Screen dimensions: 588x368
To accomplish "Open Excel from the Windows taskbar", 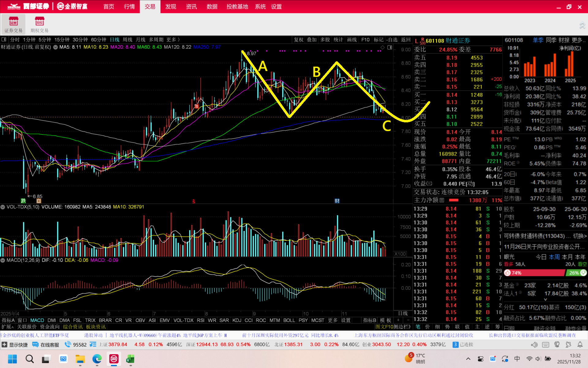I will pos(130,359).
